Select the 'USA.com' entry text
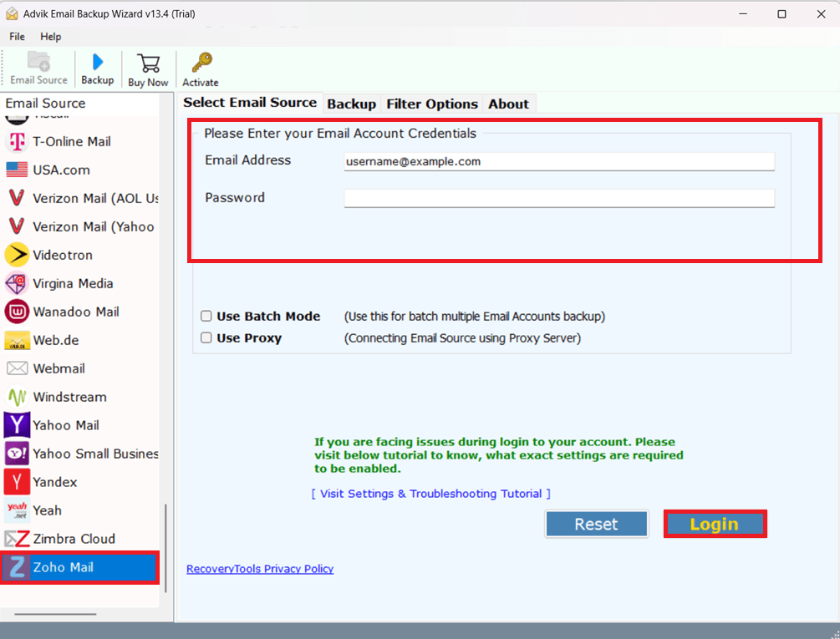This screenshot has width=840, height=639. pyautogui.click(x=62, y=170)
